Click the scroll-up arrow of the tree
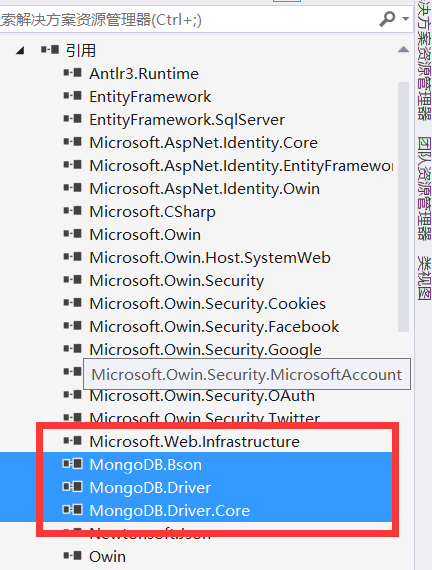432x570 pixels. (x=403, y=49)
